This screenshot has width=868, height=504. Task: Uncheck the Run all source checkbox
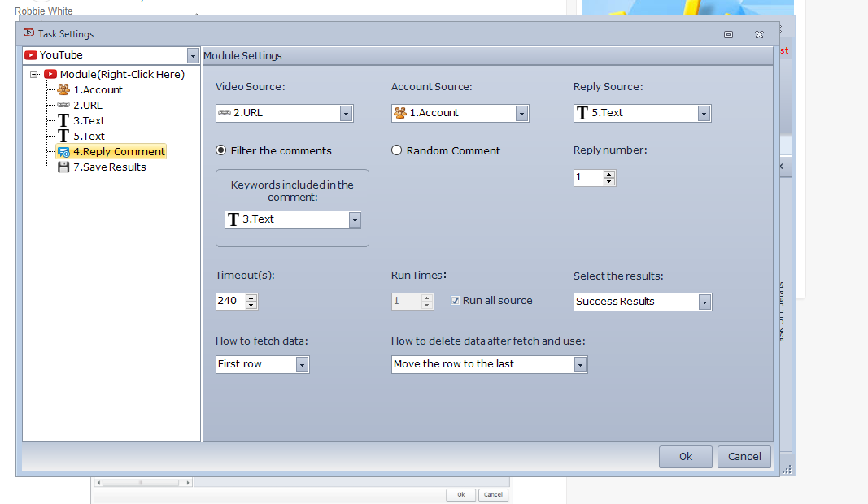[x=455, y=301]
